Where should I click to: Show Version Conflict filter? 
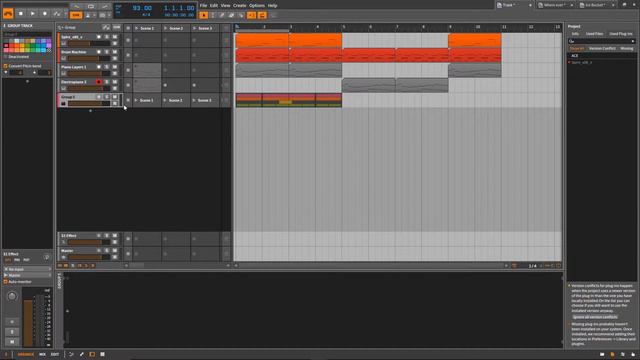click(602, 49)
